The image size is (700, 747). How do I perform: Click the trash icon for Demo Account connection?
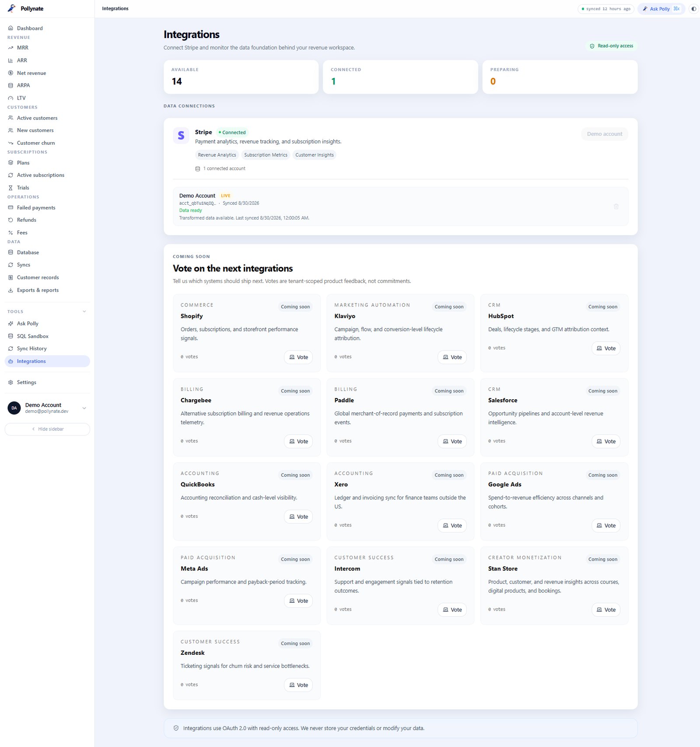coord(616,206)
